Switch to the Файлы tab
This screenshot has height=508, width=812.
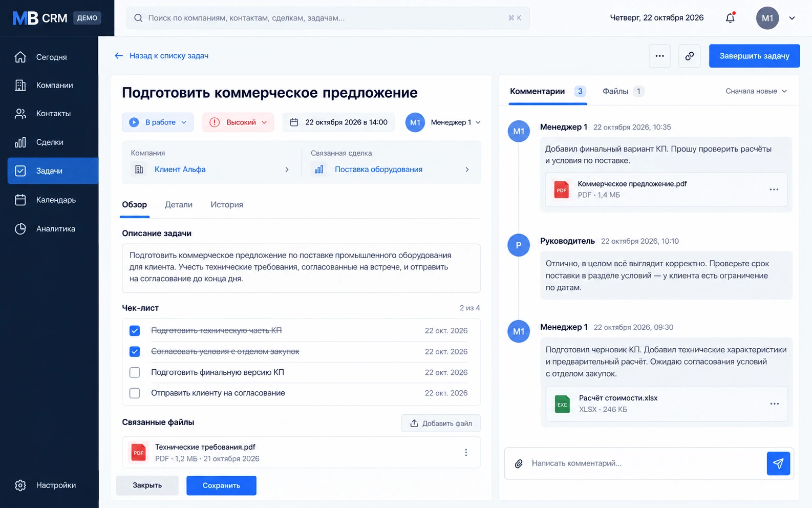click(623, 91)
